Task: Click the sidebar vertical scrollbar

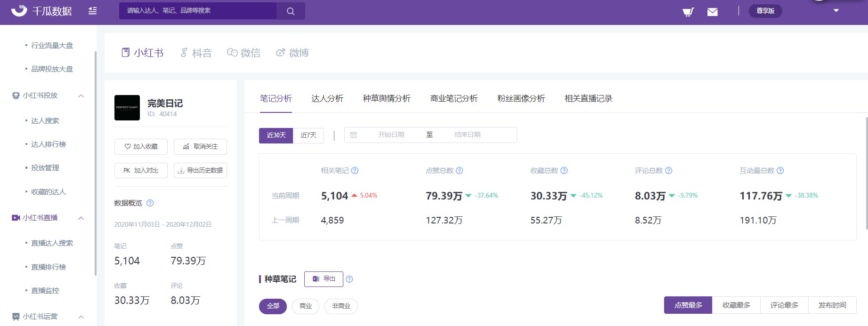Action: point(96,165)
